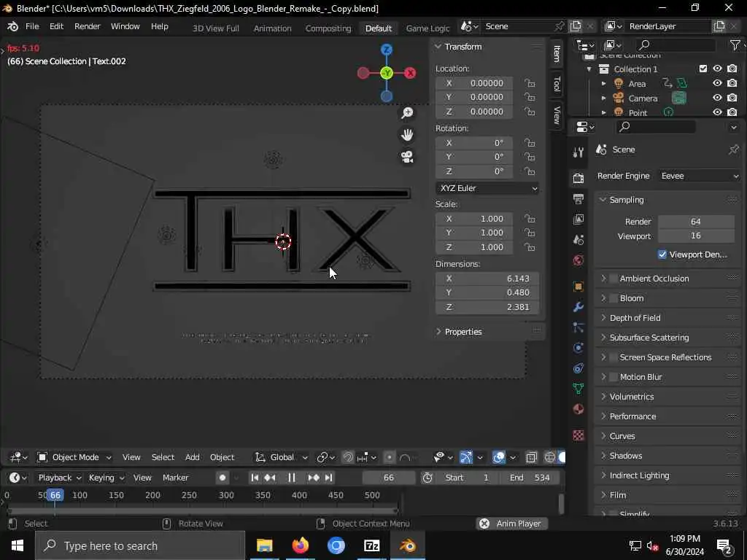The width and height of the screenshot is (747, 560).
Task: Click the pan view hand icon
Action: (407, 135)
